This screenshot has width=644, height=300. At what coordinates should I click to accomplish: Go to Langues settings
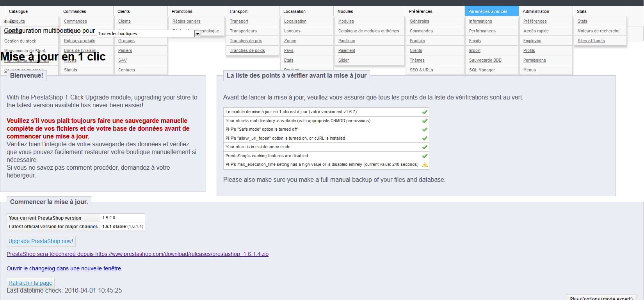[292, 31]
